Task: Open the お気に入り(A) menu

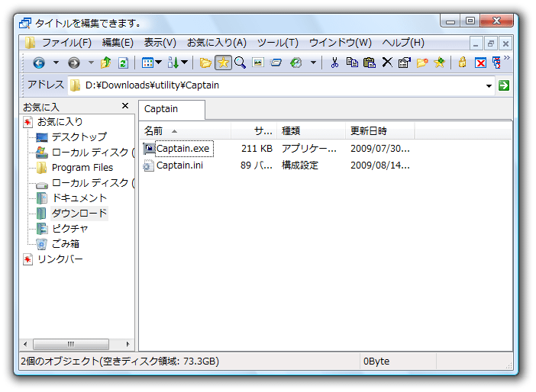Action: pos(217,43)
